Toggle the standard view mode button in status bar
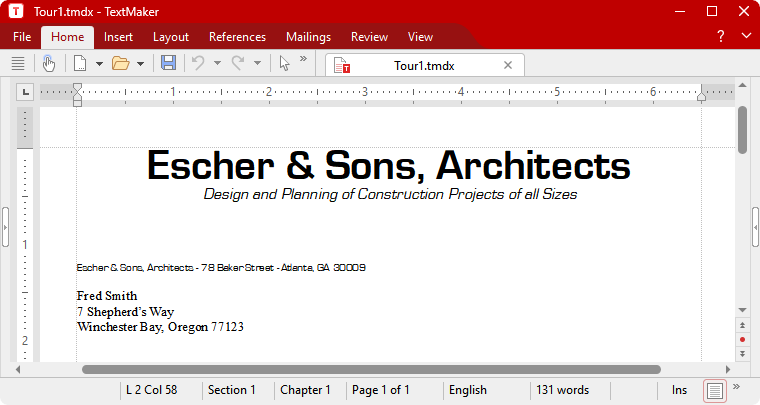Screen dimensions: 760x405 (x=715, y=390)
